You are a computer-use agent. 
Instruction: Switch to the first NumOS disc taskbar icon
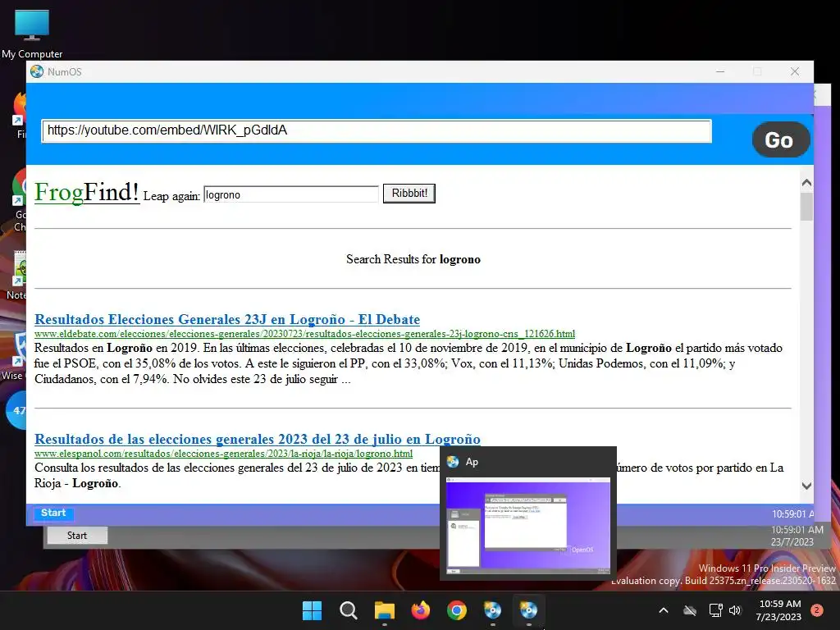coord(492,610)
